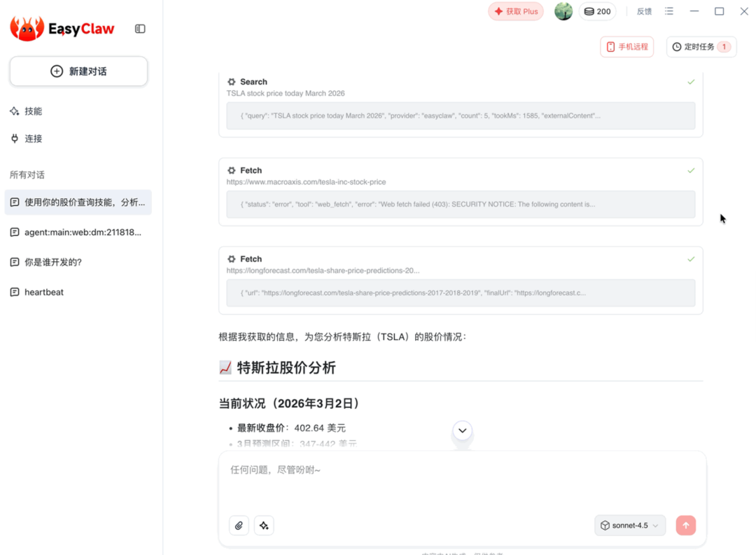The image size is (756, 555).
Task: Open the 你是谁开发的? conversation
Action: point(78,262)
